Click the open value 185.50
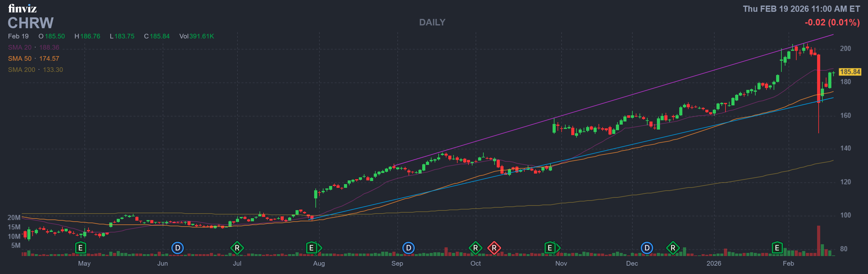868x274 pixels. (55, 36)
